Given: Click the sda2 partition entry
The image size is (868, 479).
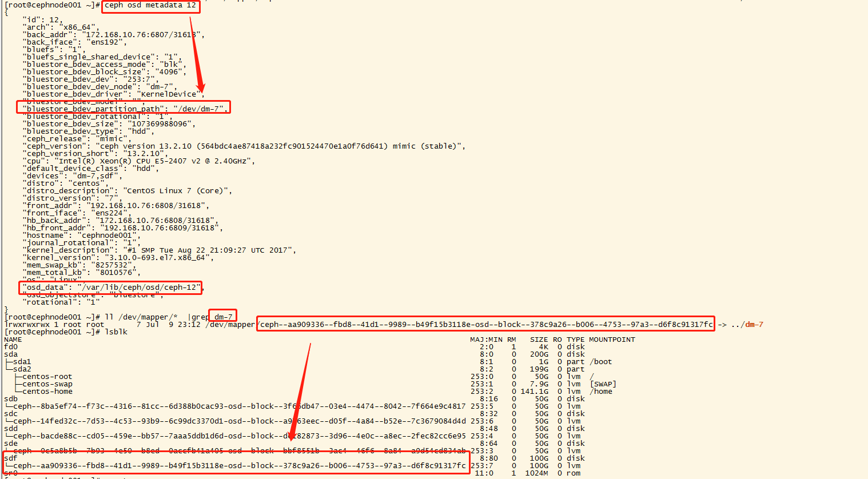Looking at the screenshot, I should tap(22, 369).
